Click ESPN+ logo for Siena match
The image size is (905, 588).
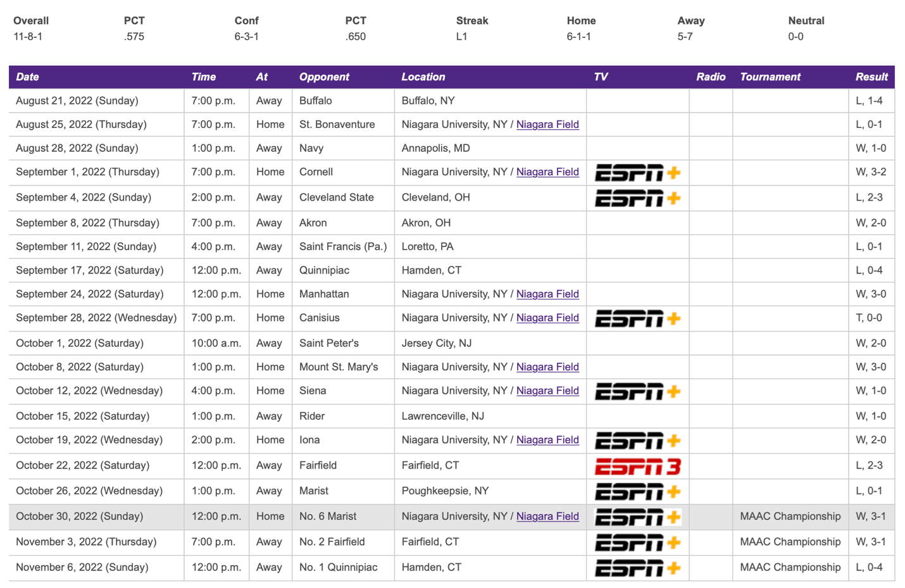point(637,391)
